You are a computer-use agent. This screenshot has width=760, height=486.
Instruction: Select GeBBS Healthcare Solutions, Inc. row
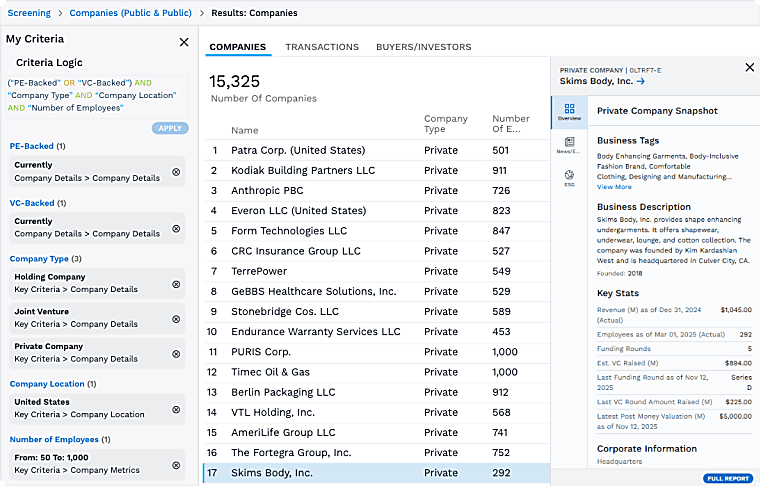click(x=377, y=291)
